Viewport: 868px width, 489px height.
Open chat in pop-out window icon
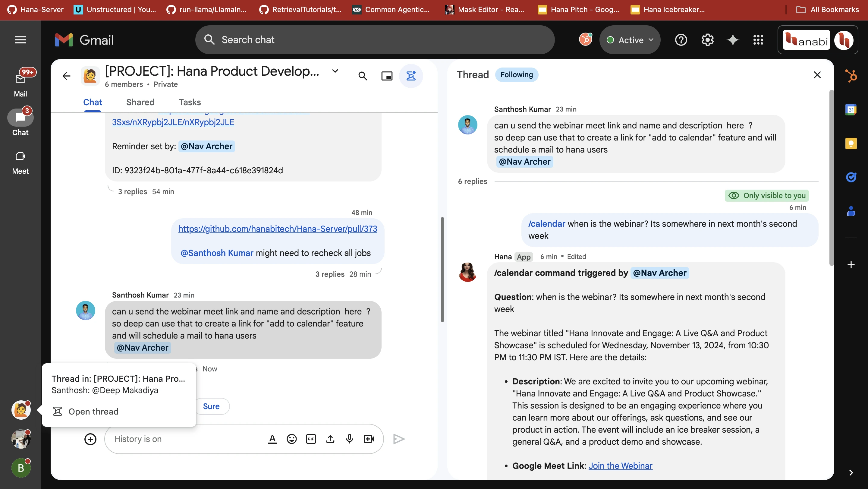pos(387,76)
